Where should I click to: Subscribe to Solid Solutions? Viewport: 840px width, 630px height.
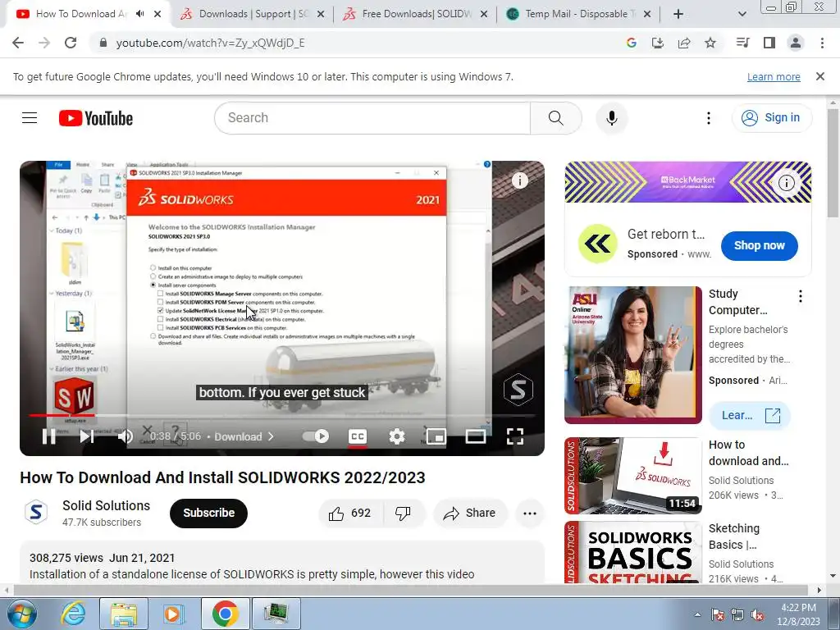tap(208, 514)
